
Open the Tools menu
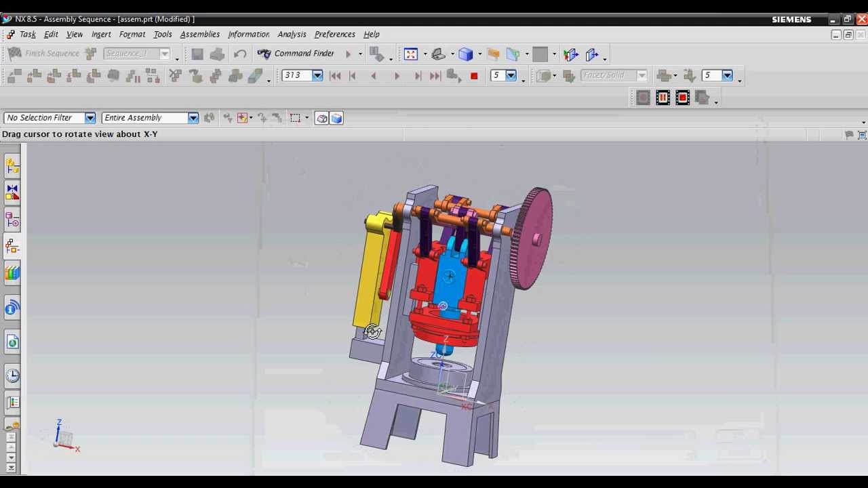(163, 35)
